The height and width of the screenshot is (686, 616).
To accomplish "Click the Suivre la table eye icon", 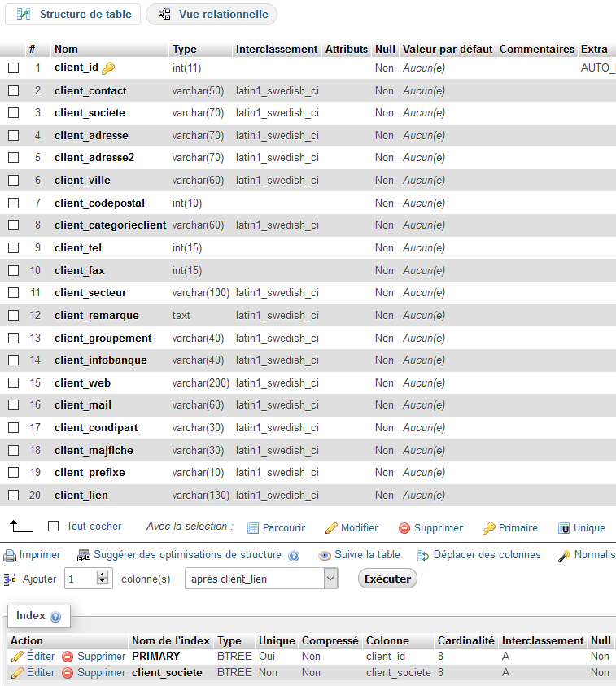I will click(x=325, y=556).
